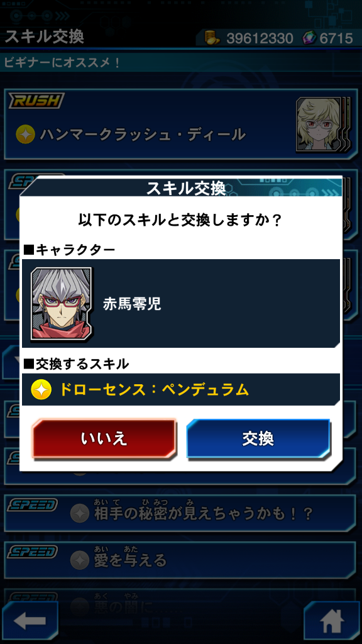Tap the RUSH badge icon

[36, 101]
